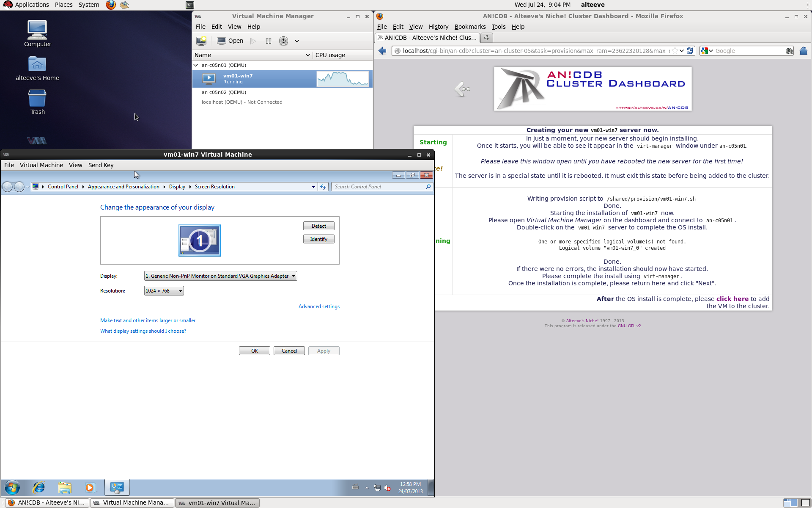Click the 'click here' link
This screenshot has height=508, width=812.
click(x=732, y=299)
